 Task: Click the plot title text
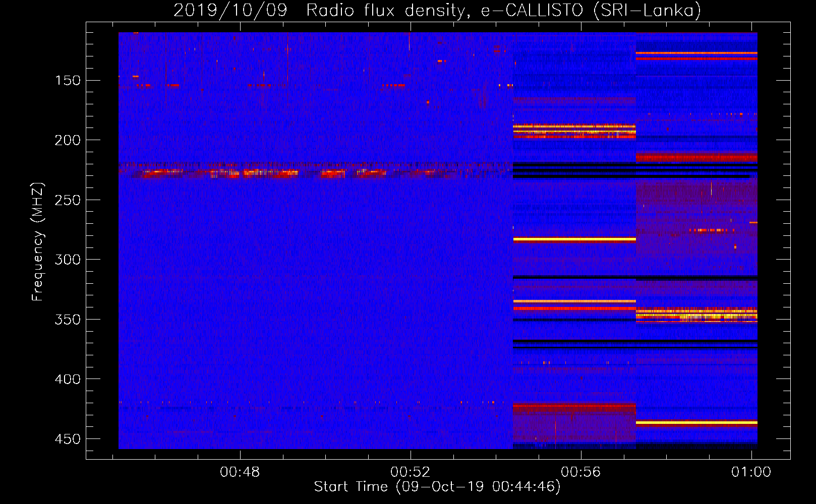pyautogui.click(x=437, y=11)
